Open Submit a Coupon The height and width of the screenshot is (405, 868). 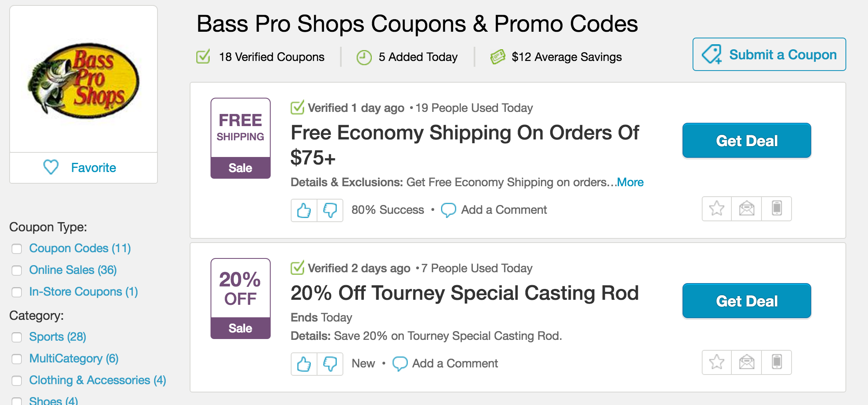769,55
